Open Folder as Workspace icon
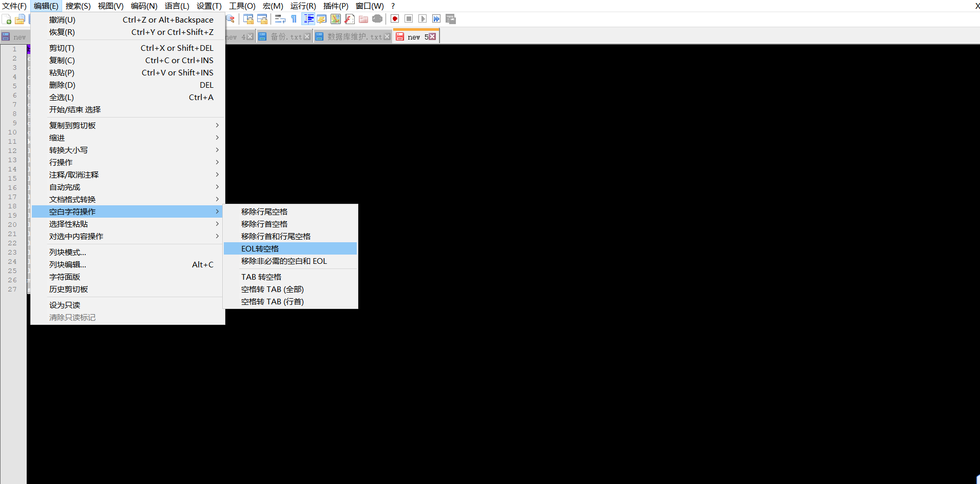 coord(363,19)
